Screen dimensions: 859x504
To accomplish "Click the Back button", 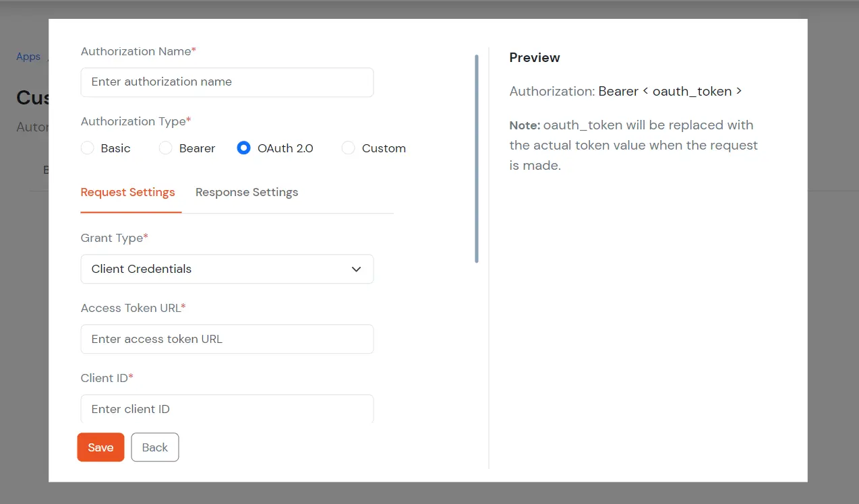I will [x=154, y=447].
